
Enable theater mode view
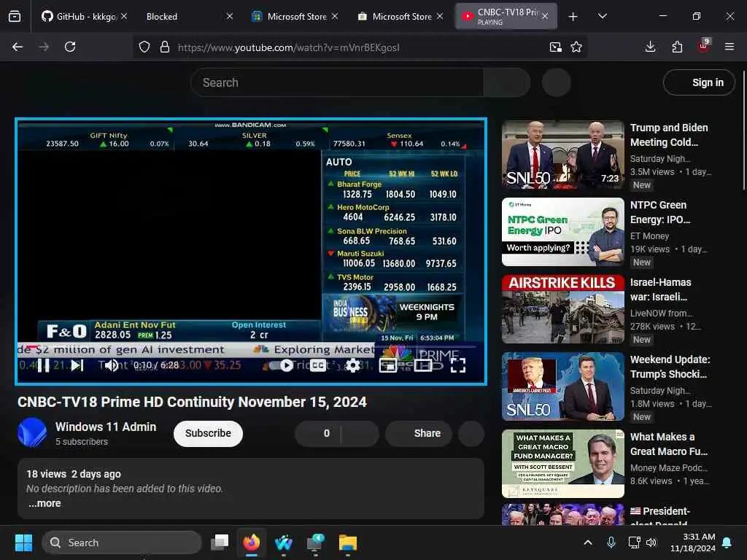(x=423, y=365)
